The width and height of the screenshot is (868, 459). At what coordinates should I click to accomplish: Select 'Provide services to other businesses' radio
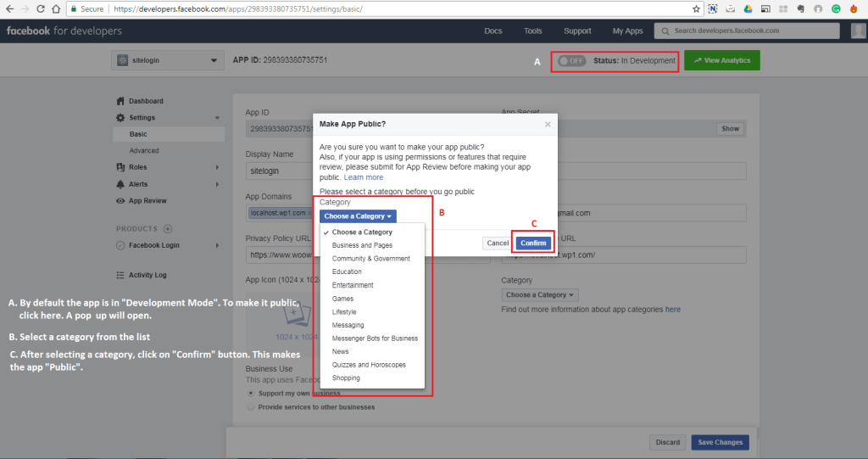coord(251,407)
